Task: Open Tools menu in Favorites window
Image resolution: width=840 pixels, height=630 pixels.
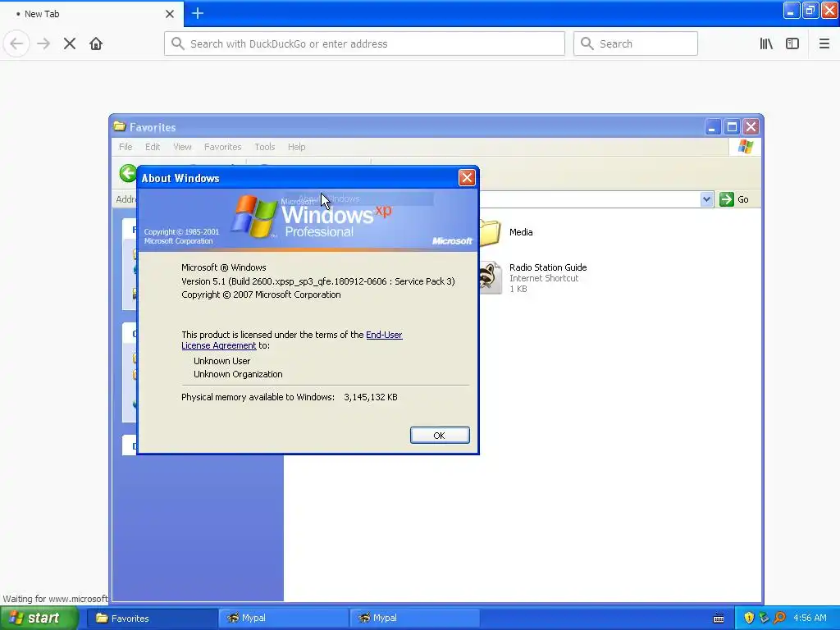Action: 265,147
